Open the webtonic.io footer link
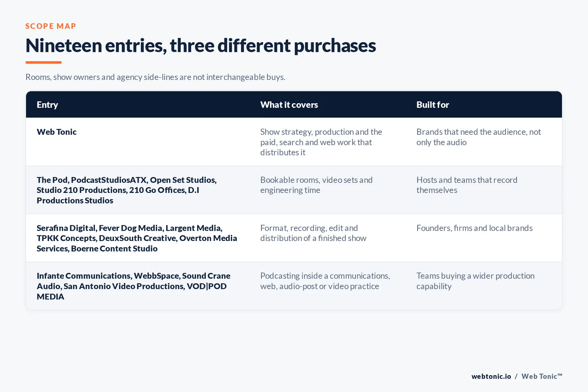This screenshot has height=392, width=588. click(491, 376)
